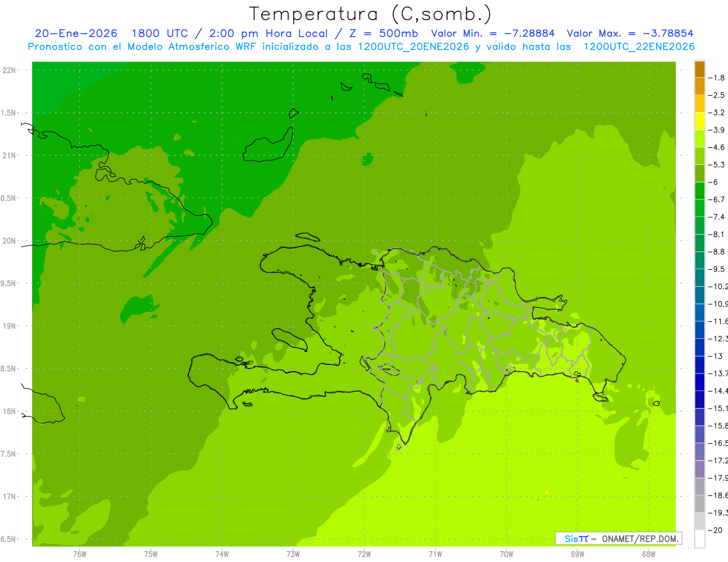Click the "Valor Min. = -7.28884" text
The image size is (728, 562).
coord(493,33)
